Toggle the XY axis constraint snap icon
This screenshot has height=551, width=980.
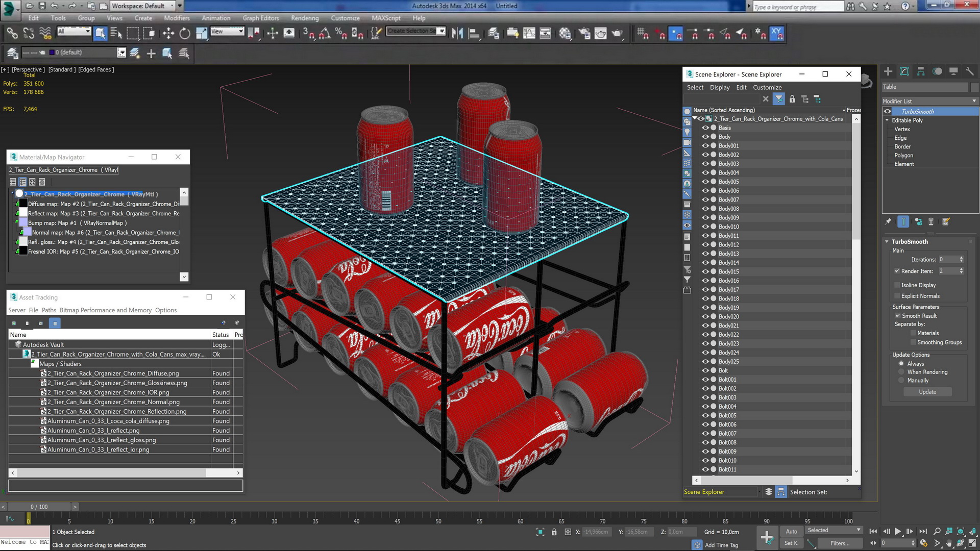[777, 34]
